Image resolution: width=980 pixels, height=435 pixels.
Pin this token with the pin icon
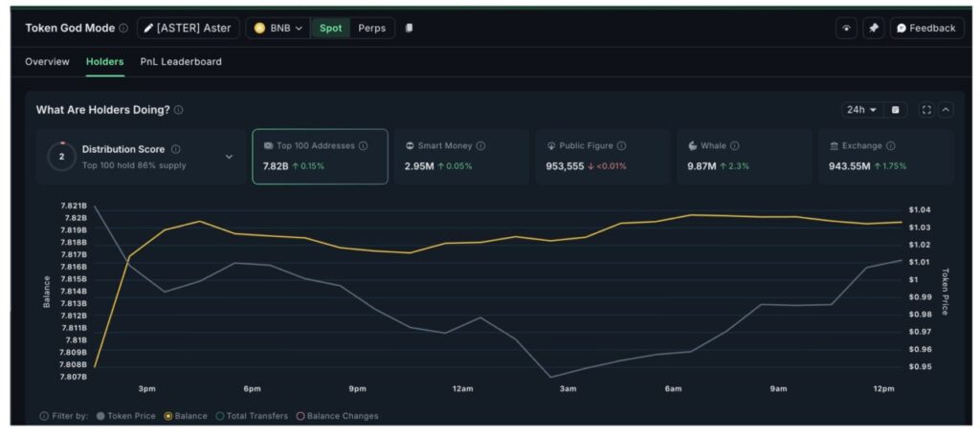coord(873,29)
